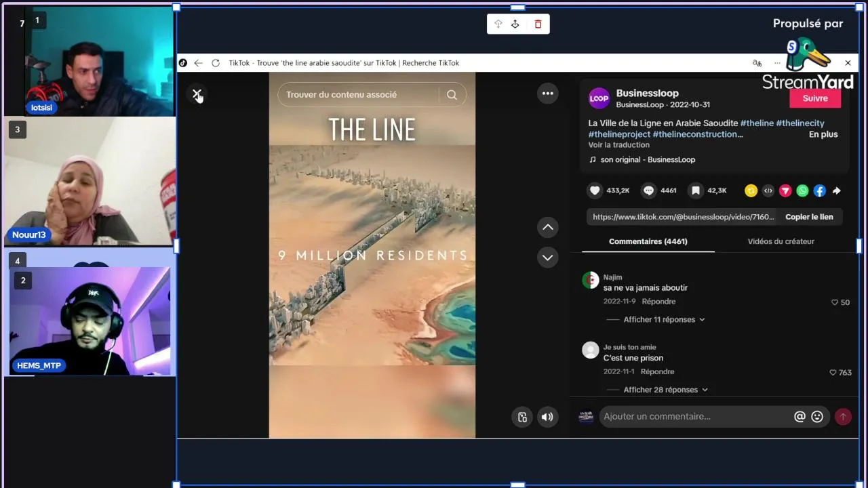Screen dimensions: 868x488
Task: Click the #theline hashtag
Action: click(x=757, y=123)
